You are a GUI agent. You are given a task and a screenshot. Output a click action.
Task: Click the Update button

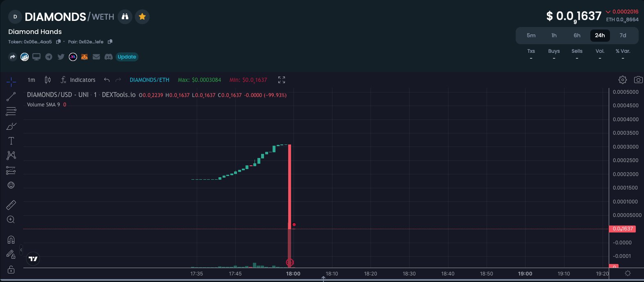coord(127,57)
